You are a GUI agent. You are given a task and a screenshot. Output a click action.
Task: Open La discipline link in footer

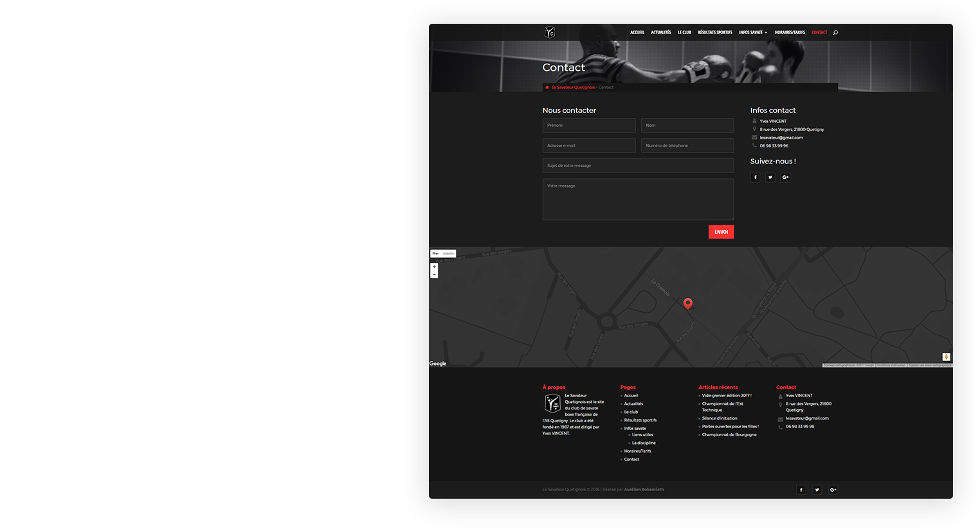click(644, 443)
